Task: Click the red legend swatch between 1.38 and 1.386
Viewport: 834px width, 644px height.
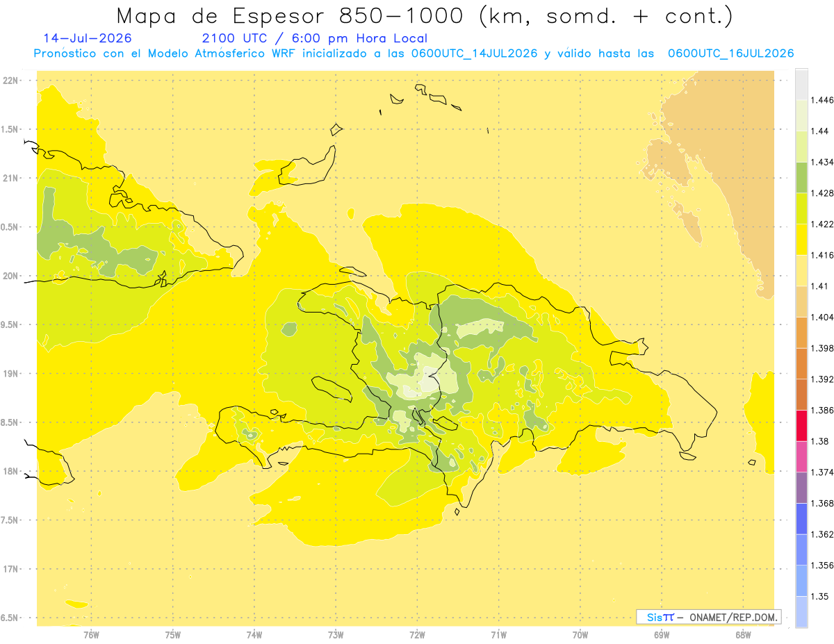Action: click(801, 425)
